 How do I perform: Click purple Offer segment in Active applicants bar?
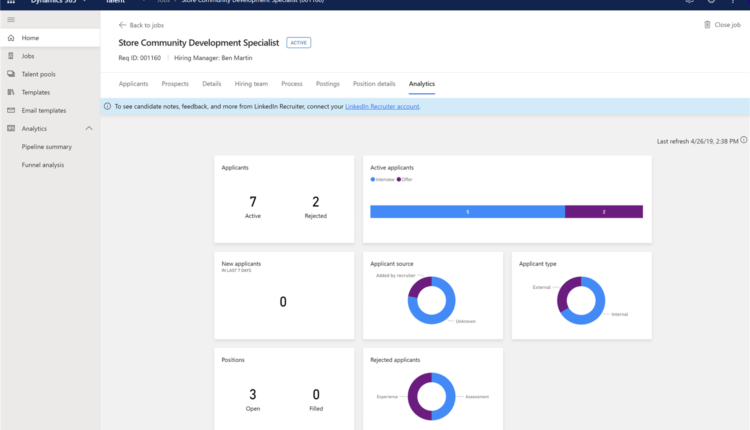(x=604, y=212)
